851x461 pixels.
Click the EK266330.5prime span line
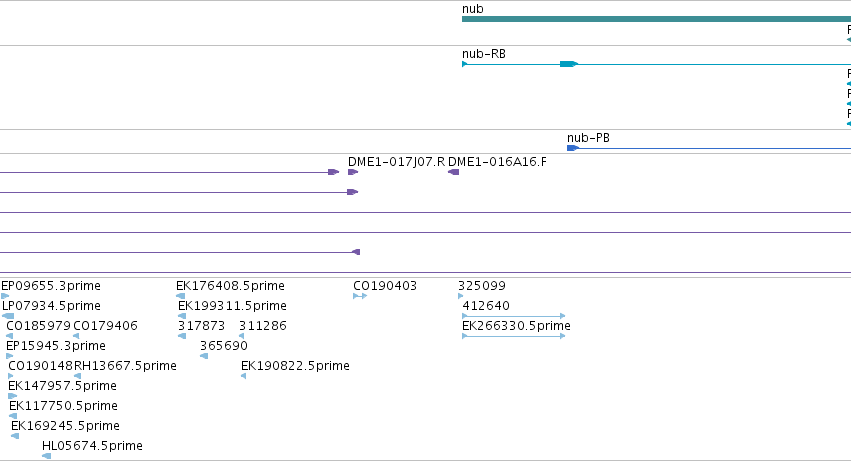coord(513,336)
